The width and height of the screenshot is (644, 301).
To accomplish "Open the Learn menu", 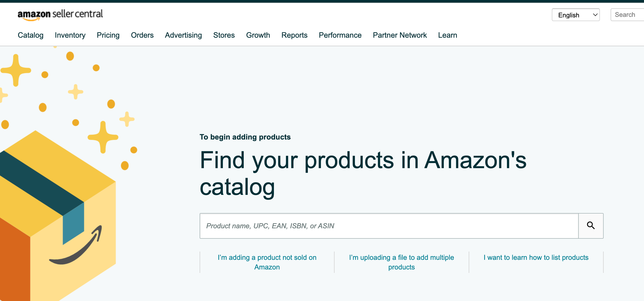I will (x=448, y=35).
